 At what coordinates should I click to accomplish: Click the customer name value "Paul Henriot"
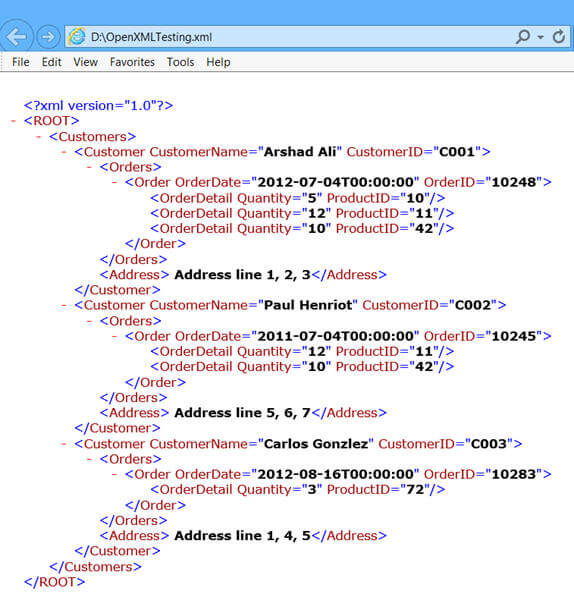[x=308, y=305]
